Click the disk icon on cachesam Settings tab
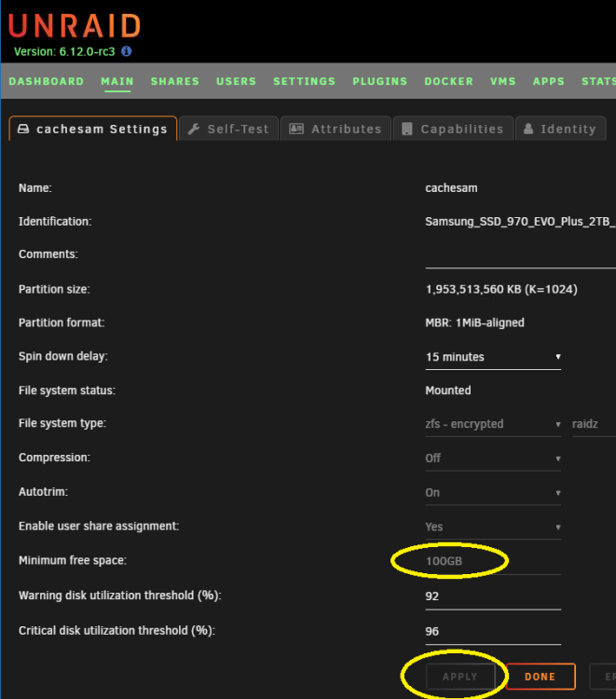 (23, 129)
